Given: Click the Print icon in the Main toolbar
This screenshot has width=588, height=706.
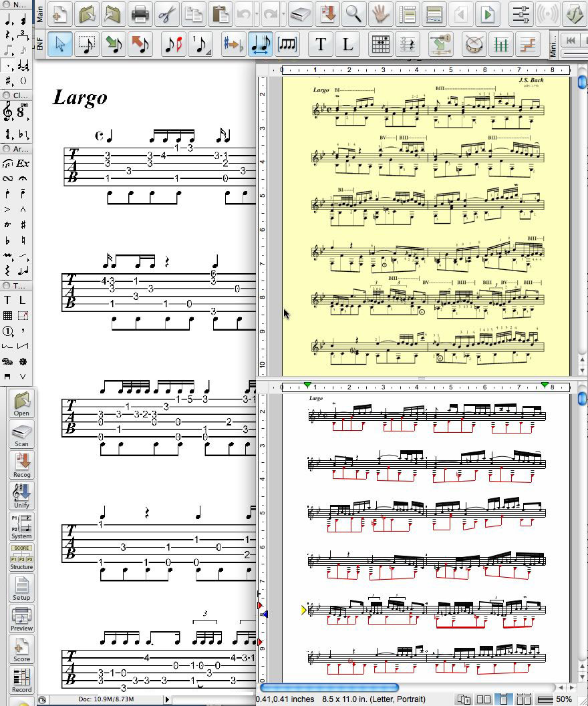Looking at the screenshot, I should [x=140, y=15].
